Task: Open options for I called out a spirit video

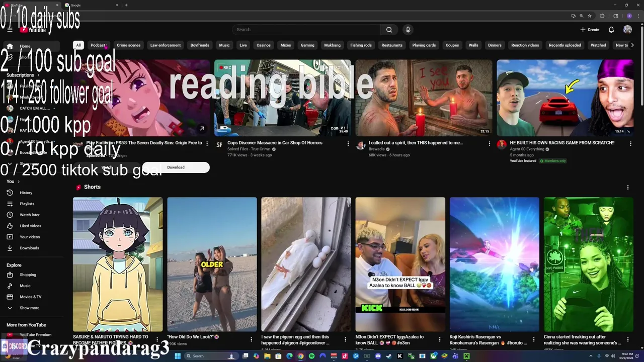Action: 489,143
